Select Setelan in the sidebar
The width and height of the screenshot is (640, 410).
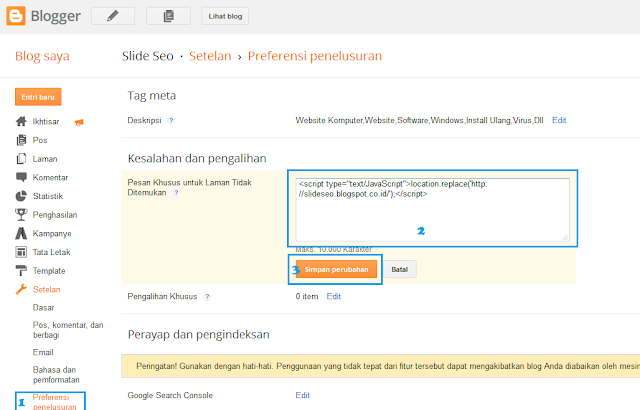coord(47,290)
